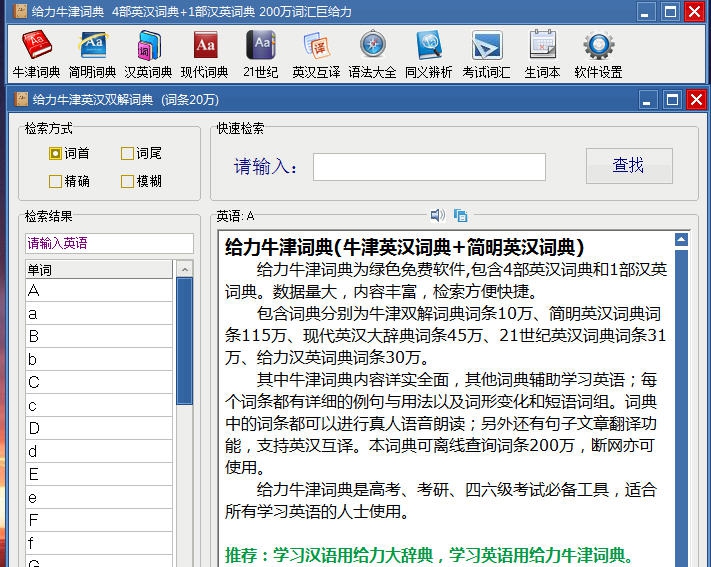
Task: Open 软件设置 software settings
Action: 599,54
